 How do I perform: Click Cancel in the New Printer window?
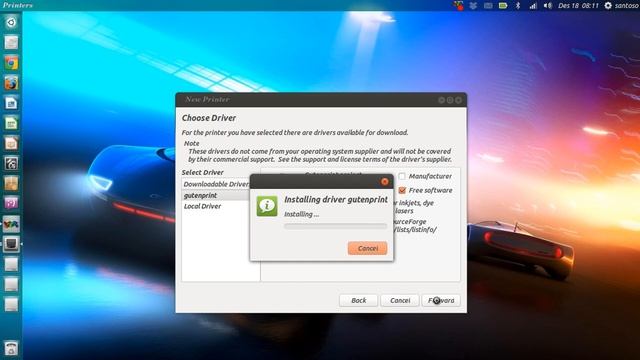tap(400, 300)
